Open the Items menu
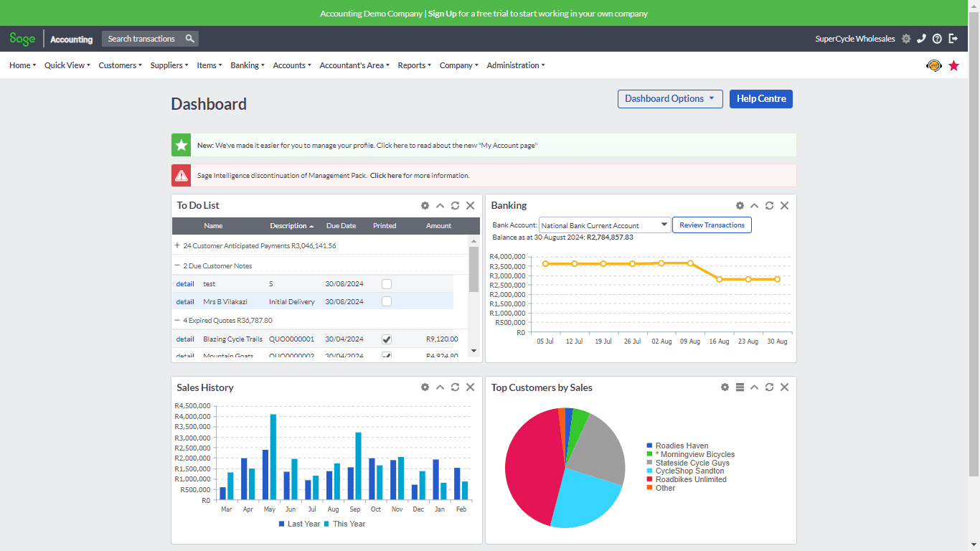The image size is (980, 551). pyautogui.click(x=209, y=65)
